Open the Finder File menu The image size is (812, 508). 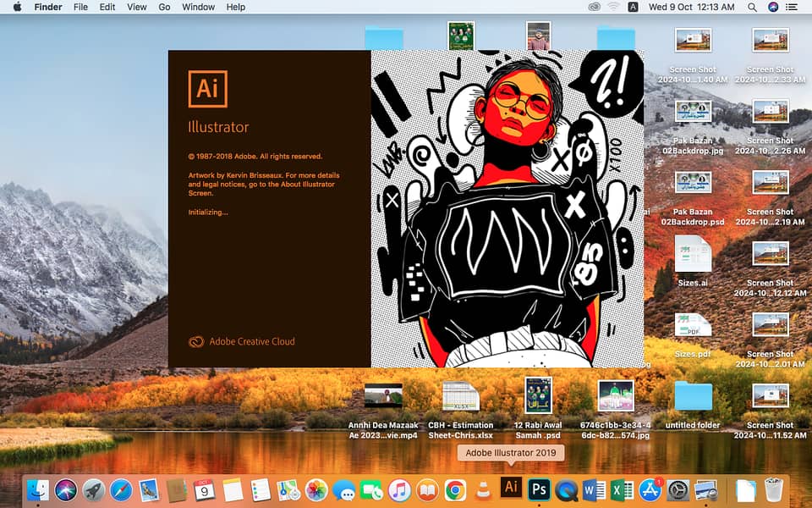(x=80, y=7)
